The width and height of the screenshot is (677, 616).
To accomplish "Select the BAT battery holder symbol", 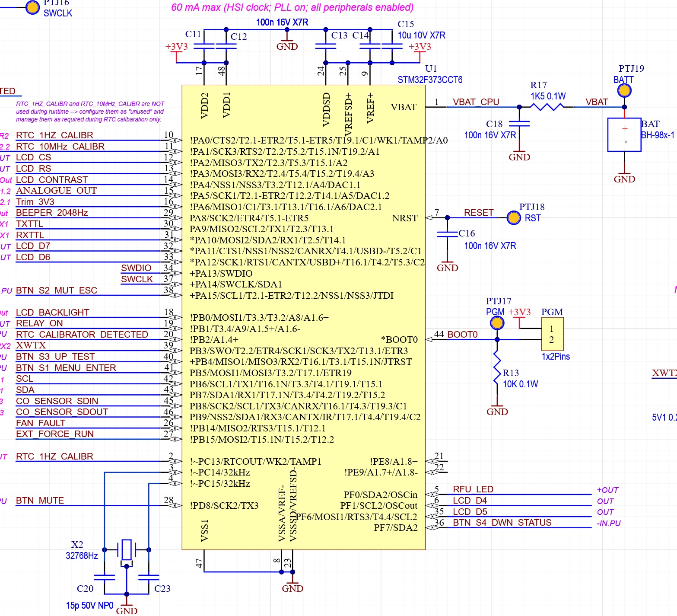I will pyautogui.click(x=624, y=134).
